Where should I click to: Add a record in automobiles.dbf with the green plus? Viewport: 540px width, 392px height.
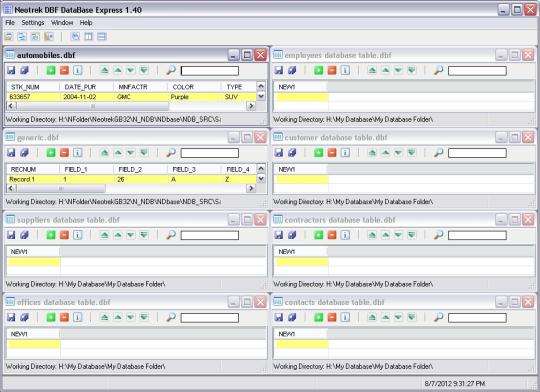(51, 70)
